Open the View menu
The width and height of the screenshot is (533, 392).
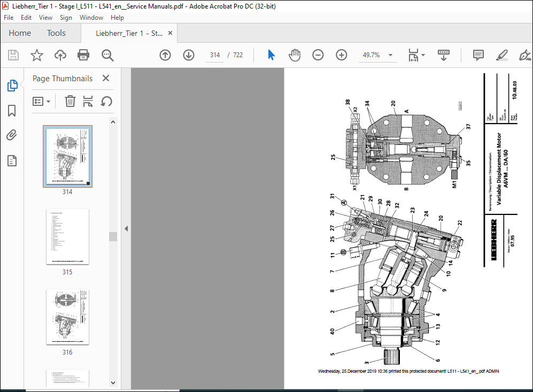tap(45, 18)
